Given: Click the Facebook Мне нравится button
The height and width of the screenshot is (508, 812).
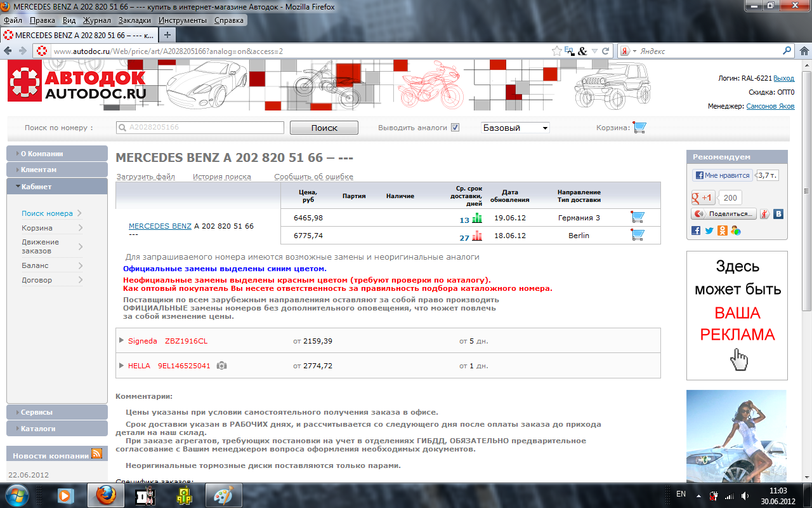Looking at the screenshot, I should (723, 175).
